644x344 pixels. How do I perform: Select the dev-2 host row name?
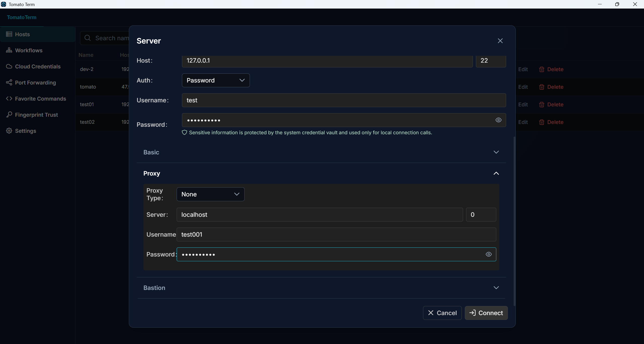point(87,69)
